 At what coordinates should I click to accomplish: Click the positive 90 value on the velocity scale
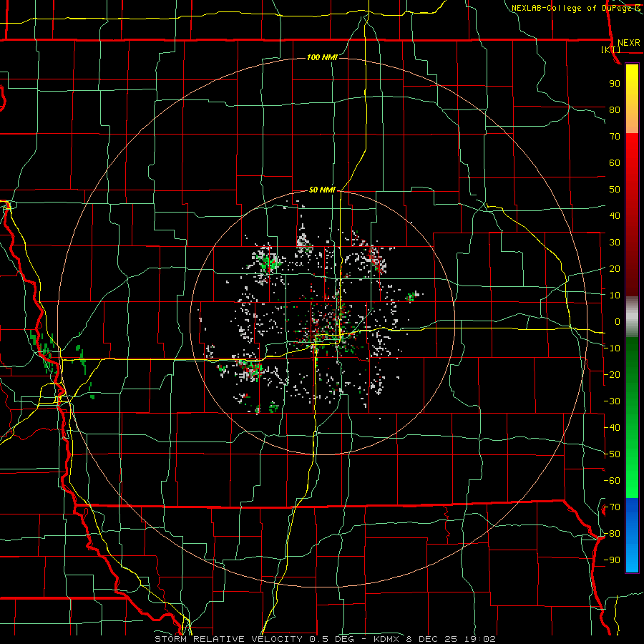[615, 84]
